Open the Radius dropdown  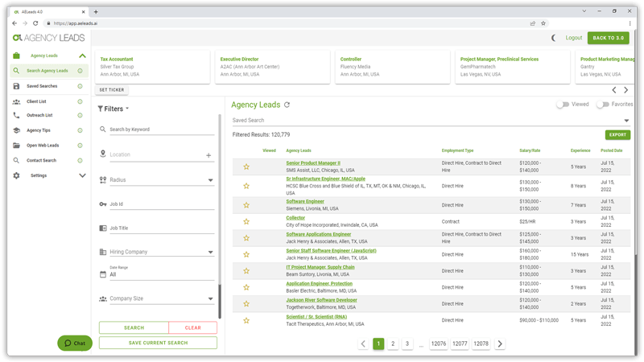point(162,179)
